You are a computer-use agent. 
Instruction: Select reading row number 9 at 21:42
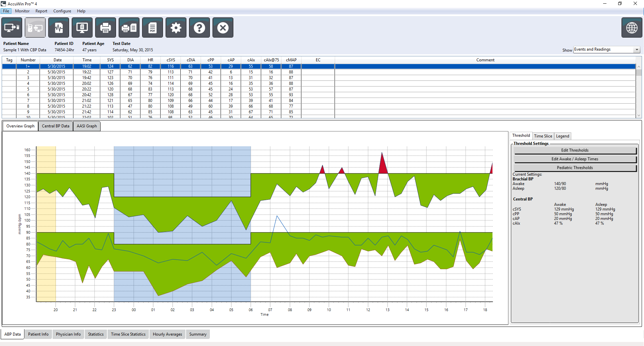(319, 112)
